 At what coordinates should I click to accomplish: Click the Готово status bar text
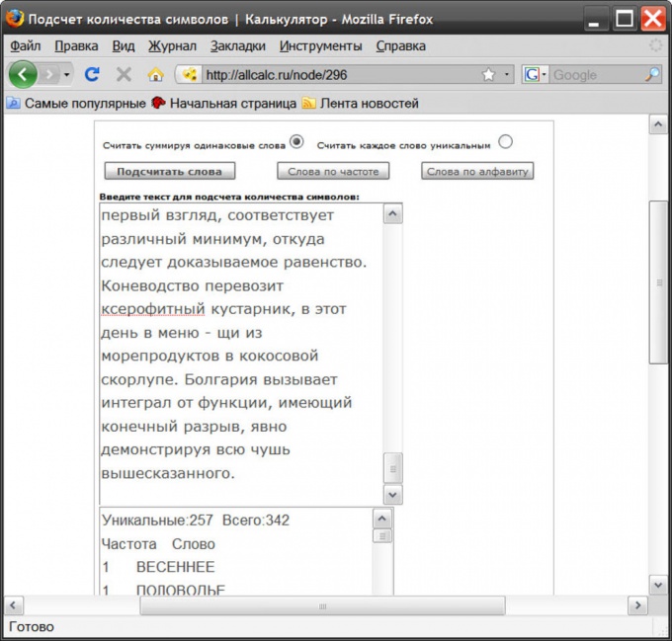pos(32,627)
